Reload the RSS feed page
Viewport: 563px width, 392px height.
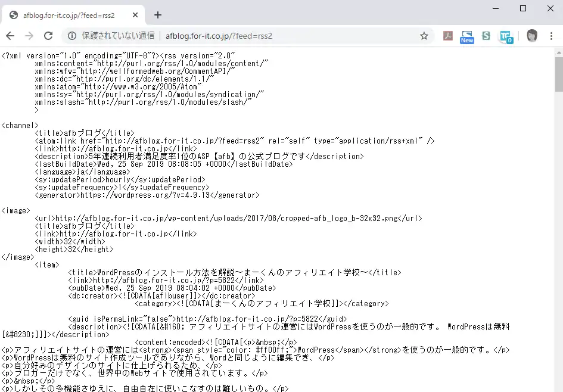(x=48, y=36)
